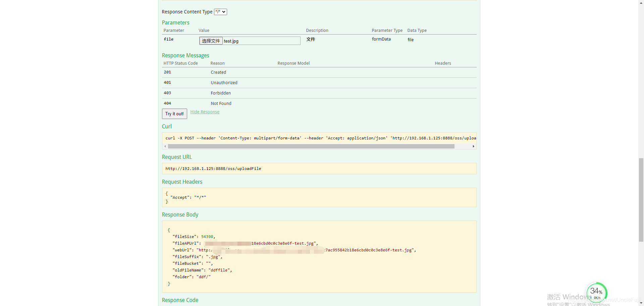Click the 403 status code cell

[x=167, y=93]
